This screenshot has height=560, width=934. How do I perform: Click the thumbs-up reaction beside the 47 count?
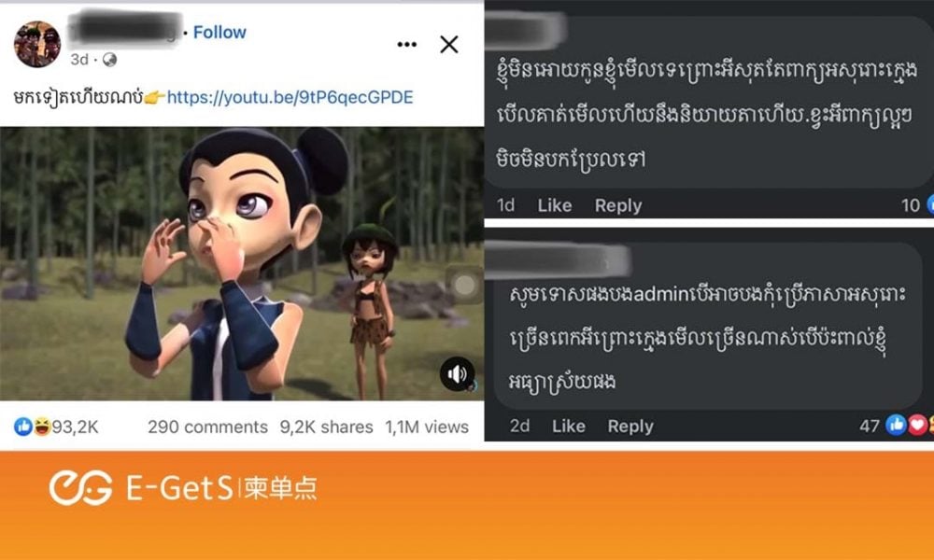[897, 425]
